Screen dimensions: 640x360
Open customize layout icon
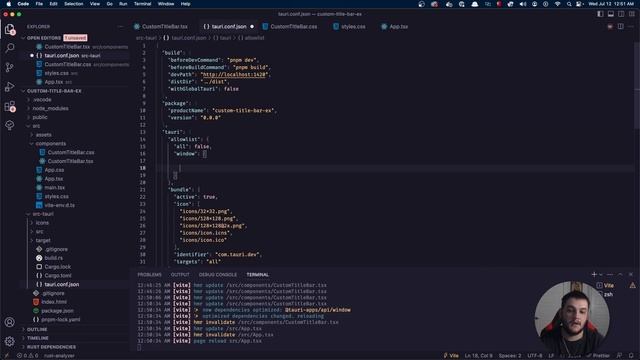(x=631, y=14)
